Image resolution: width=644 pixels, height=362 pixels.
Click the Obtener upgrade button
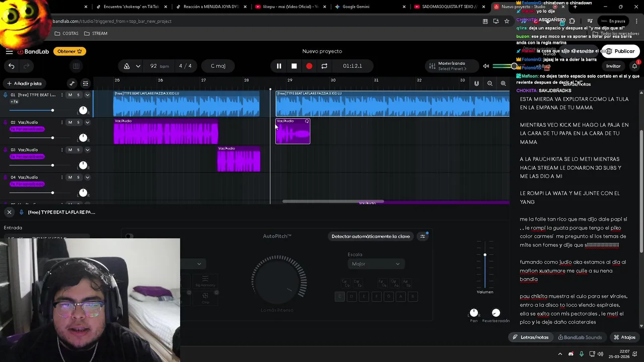click(69, 51)
